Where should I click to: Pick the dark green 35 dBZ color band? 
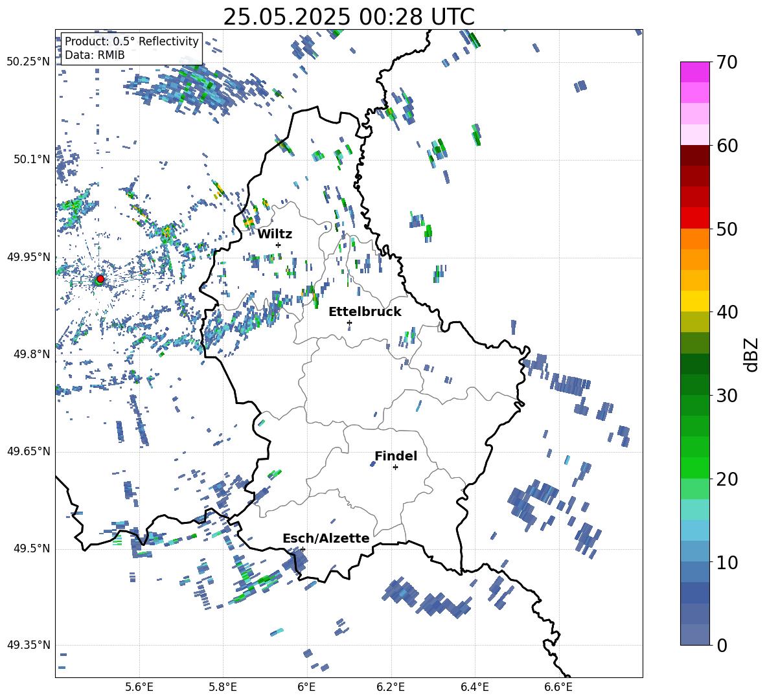click(695, 363)
